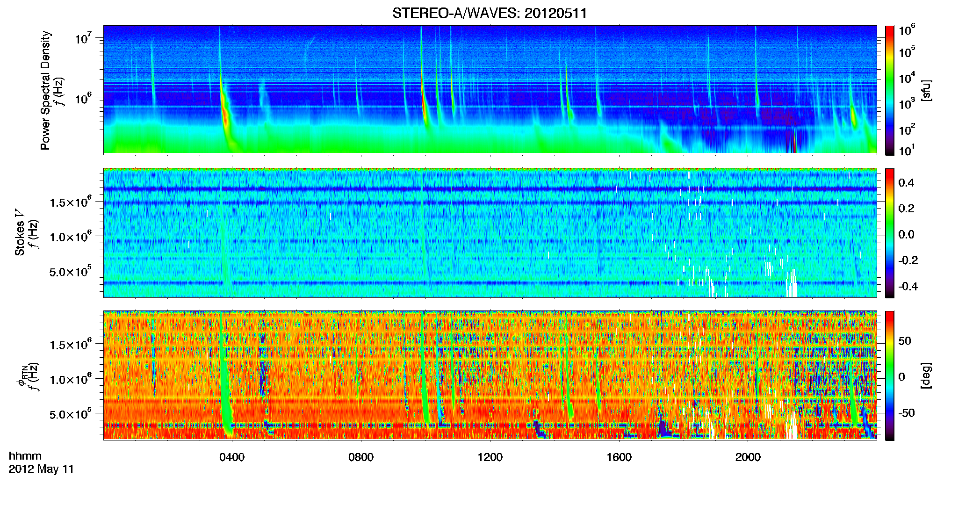Click the 2000 time tick label
Viewport: 980px width, 505px height.
[748, 457]
